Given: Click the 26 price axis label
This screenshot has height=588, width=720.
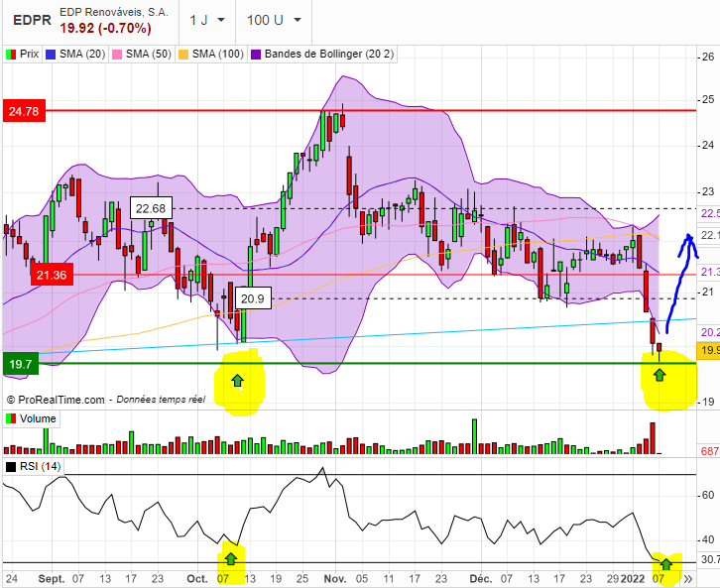Looking at the screenshot, I should [x=708, y=57].
